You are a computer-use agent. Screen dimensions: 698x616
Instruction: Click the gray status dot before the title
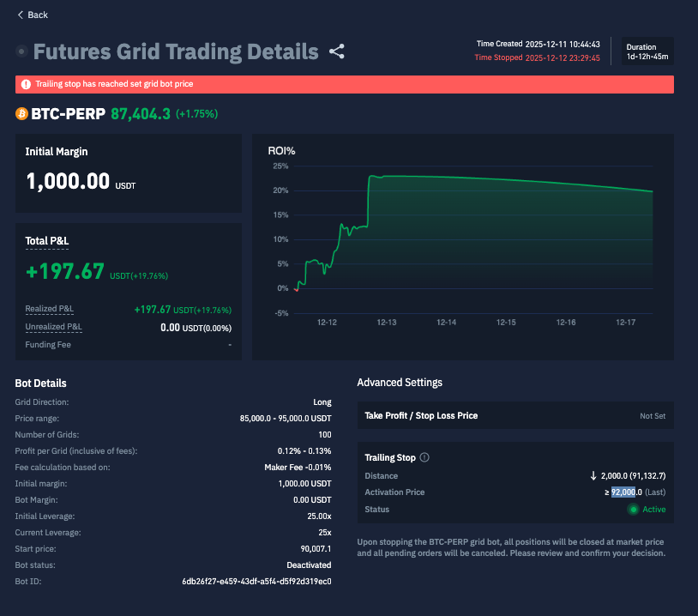[21, 52]
